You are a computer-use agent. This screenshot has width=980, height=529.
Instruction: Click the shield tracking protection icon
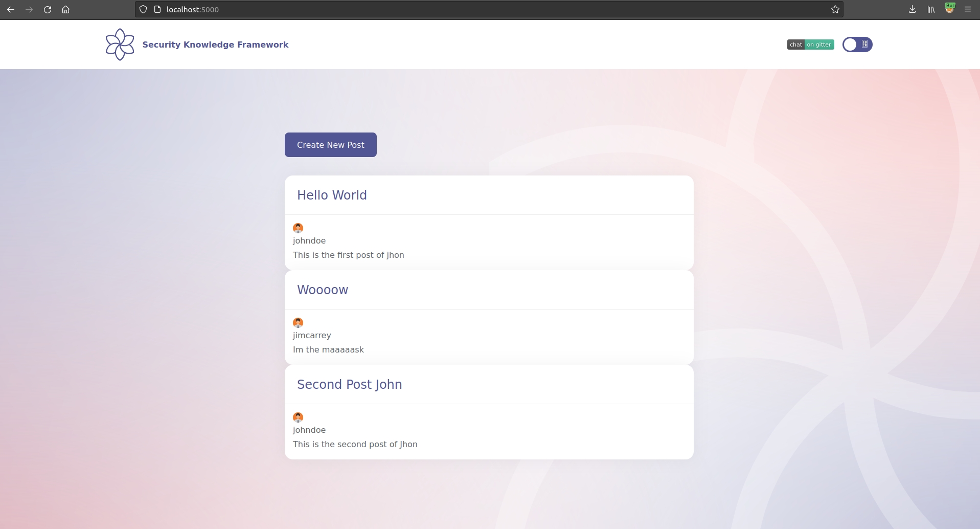pos(143,9)
